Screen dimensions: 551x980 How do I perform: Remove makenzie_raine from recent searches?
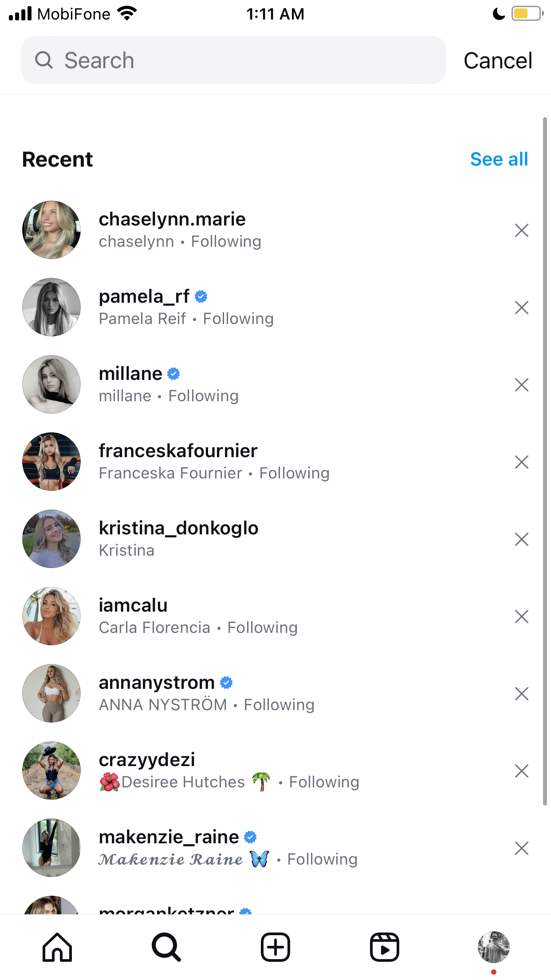point(522,848)
